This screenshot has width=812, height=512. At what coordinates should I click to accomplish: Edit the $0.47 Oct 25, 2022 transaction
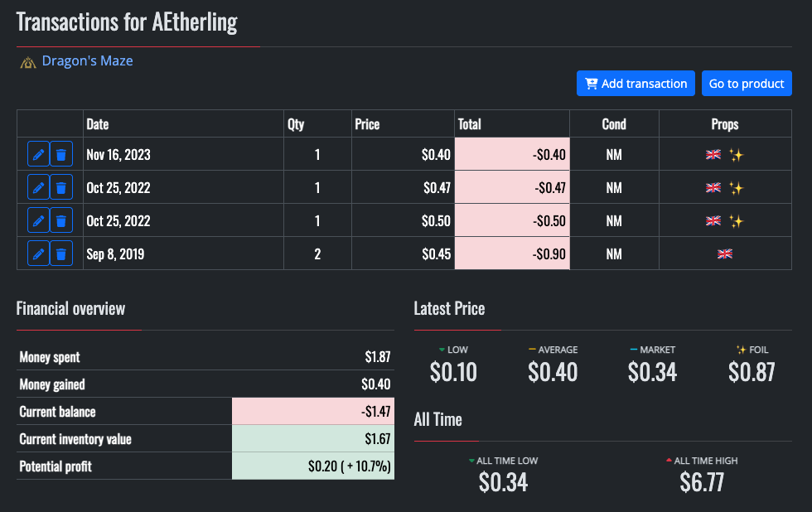click(x=38, y=187)
